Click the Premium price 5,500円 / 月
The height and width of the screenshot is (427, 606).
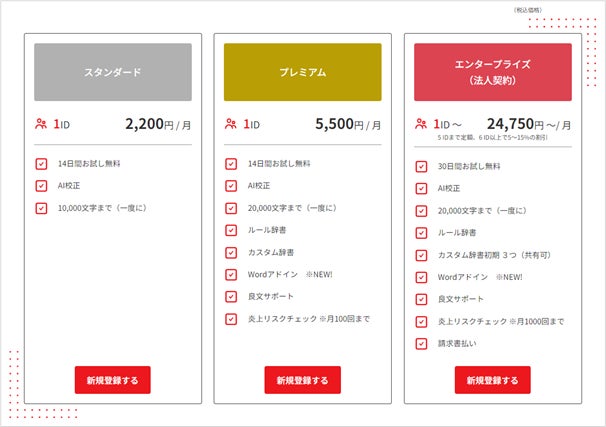point(347,125)
